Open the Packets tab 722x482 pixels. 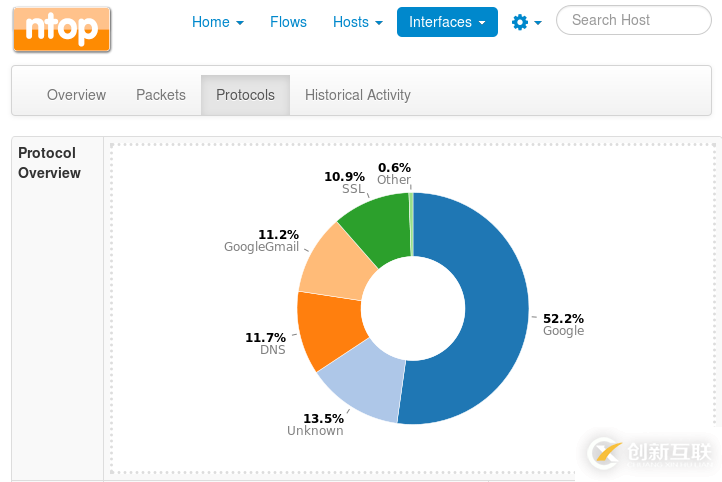(161, 95)
